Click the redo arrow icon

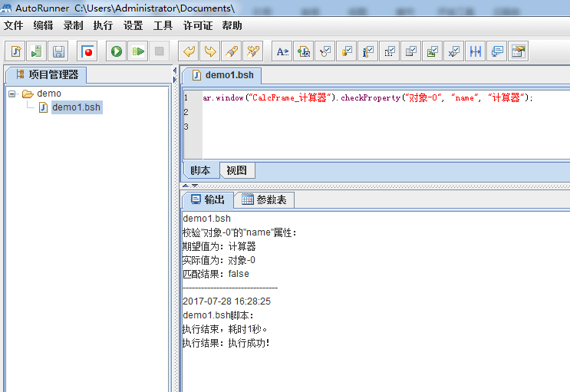click(209, 51)
